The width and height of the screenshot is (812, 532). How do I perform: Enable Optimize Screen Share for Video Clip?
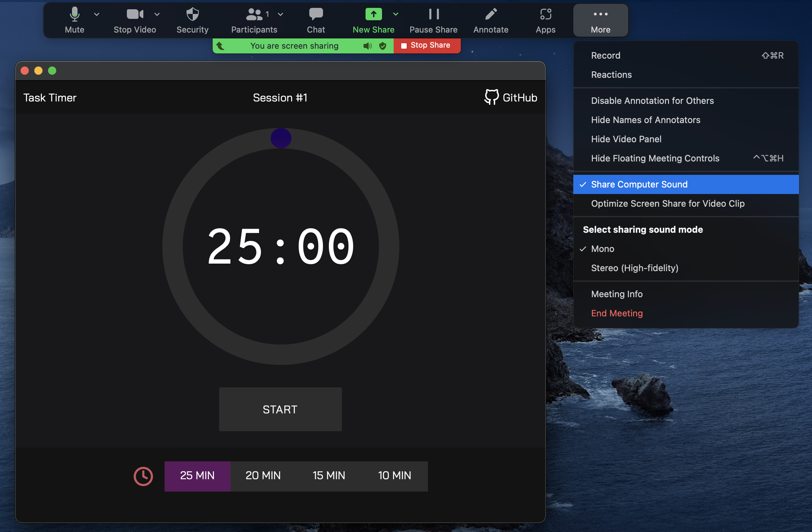pyautogui.click(x=686, y=203)
